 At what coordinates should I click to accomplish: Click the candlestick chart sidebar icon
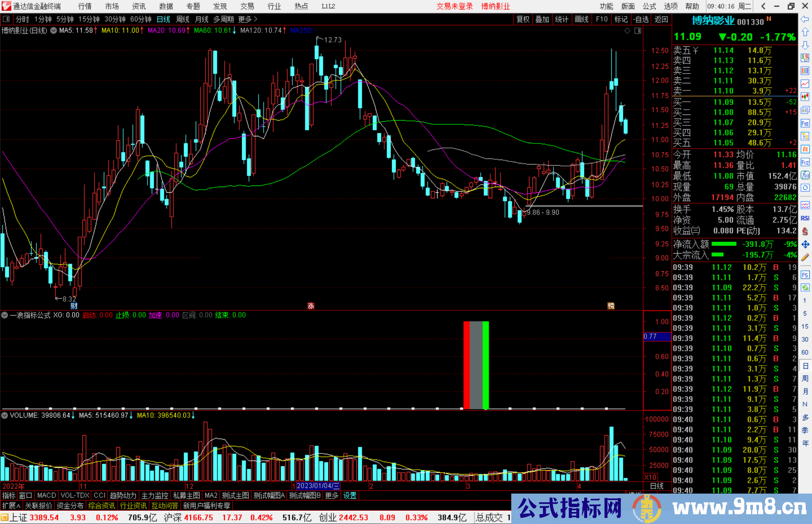coord(805,97)
